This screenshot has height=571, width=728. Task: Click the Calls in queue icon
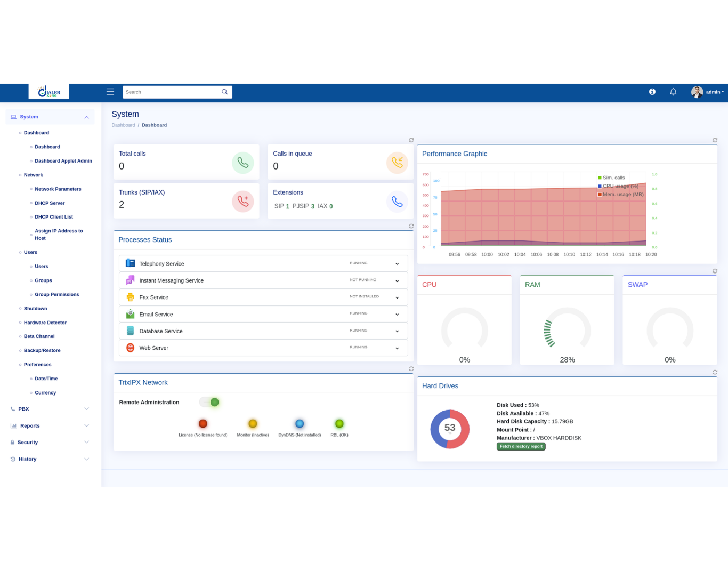[397, 163]
